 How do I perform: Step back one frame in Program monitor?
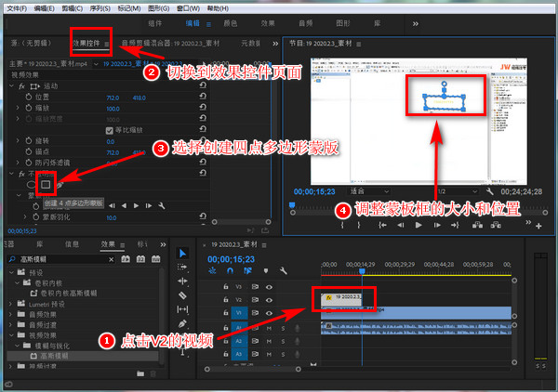point(401,225)
